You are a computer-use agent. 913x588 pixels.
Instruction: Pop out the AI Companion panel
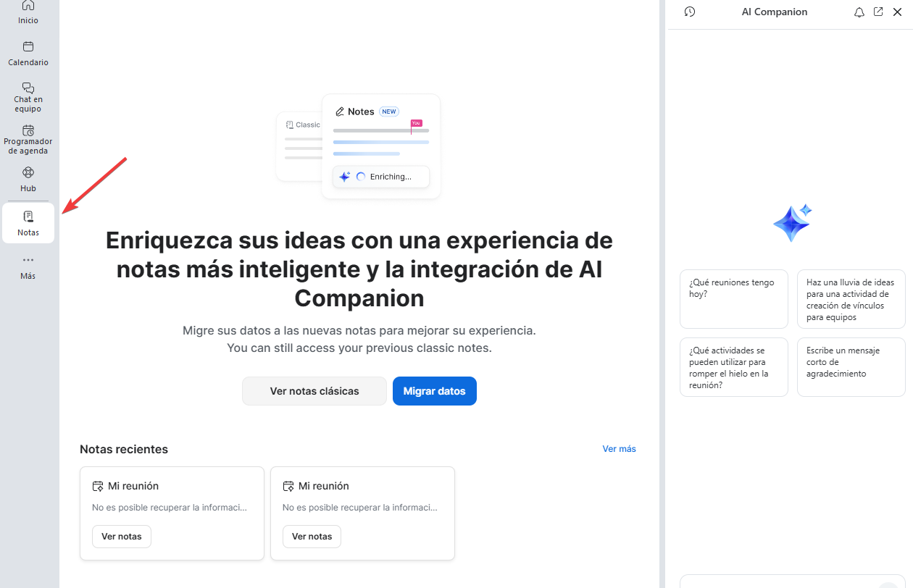coord(878,12)
